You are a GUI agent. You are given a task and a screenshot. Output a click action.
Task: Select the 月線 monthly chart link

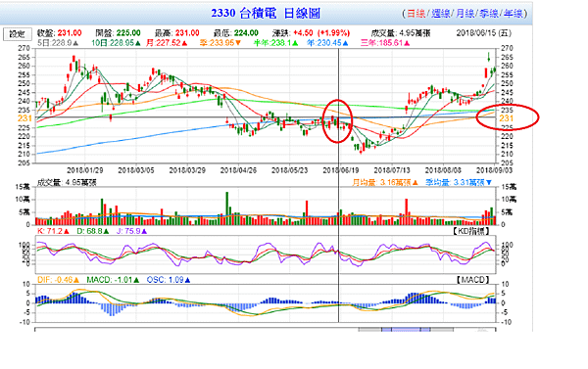[465, 14]
